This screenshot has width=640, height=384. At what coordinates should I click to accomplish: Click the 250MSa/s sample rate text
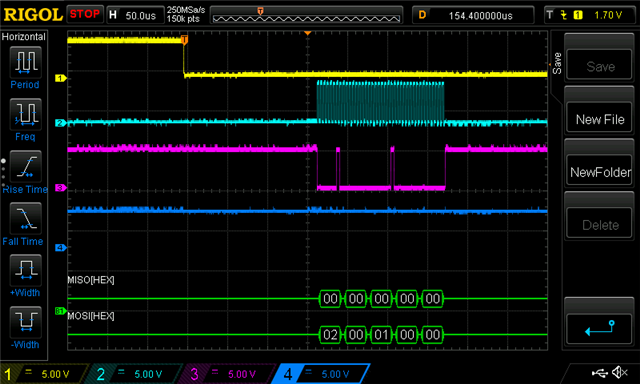(x=186, y=10)
